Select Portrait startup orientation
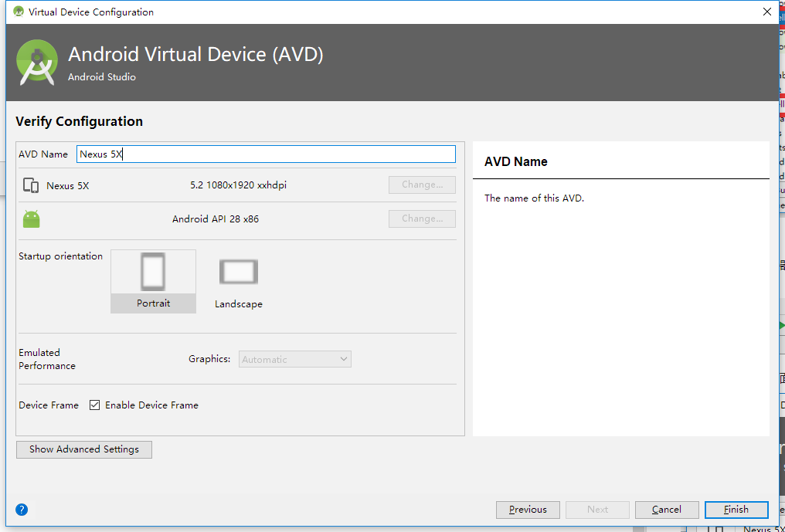Viewport: 785px width, 532px height. tap(153, 280)
